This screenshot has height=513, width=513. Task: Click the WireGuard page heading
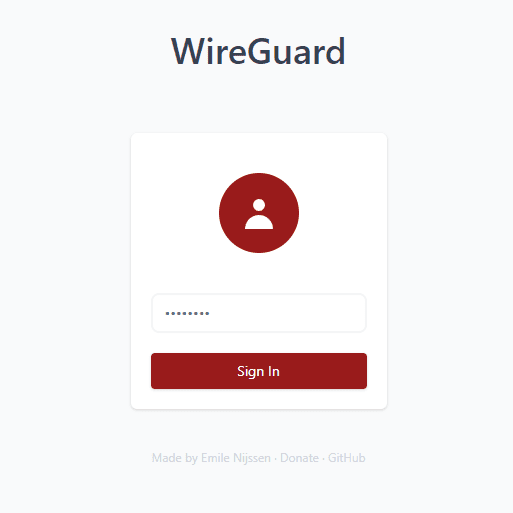pos(258,51)
